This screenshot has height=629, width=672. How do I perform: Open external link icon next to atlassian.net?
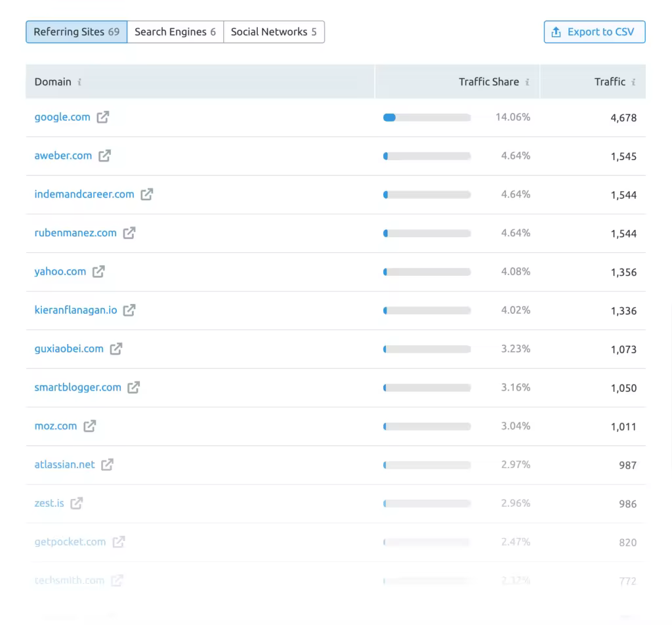(107, 464)
